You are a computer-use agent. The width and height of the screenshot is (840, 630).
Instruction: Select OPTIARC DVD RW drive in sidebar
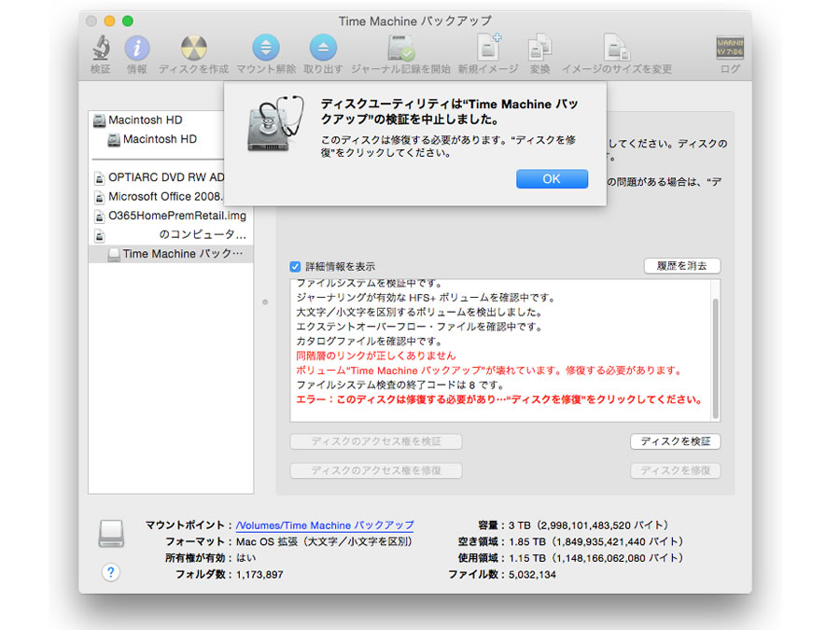(159, 177)
